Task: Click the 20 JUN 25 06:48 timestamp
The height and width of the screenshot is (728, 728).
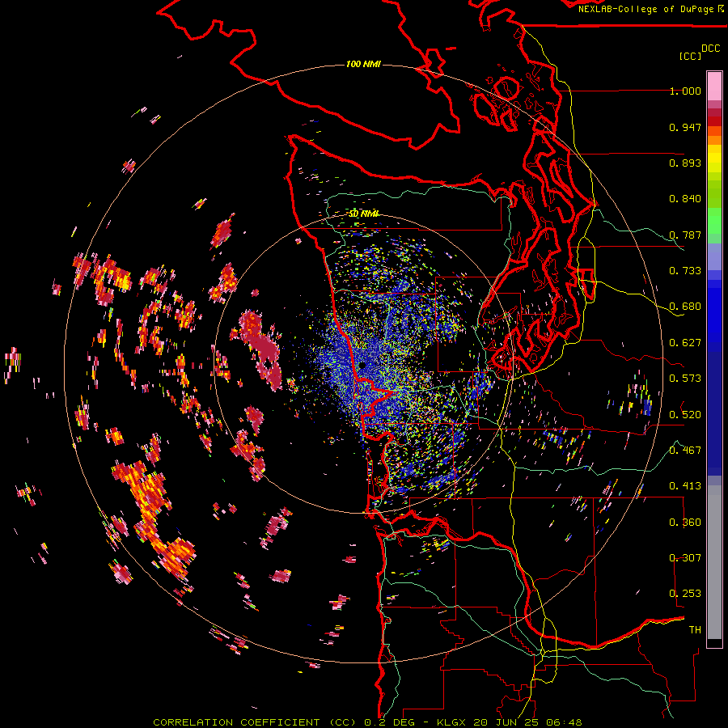Action: click(x=527, y=722)
